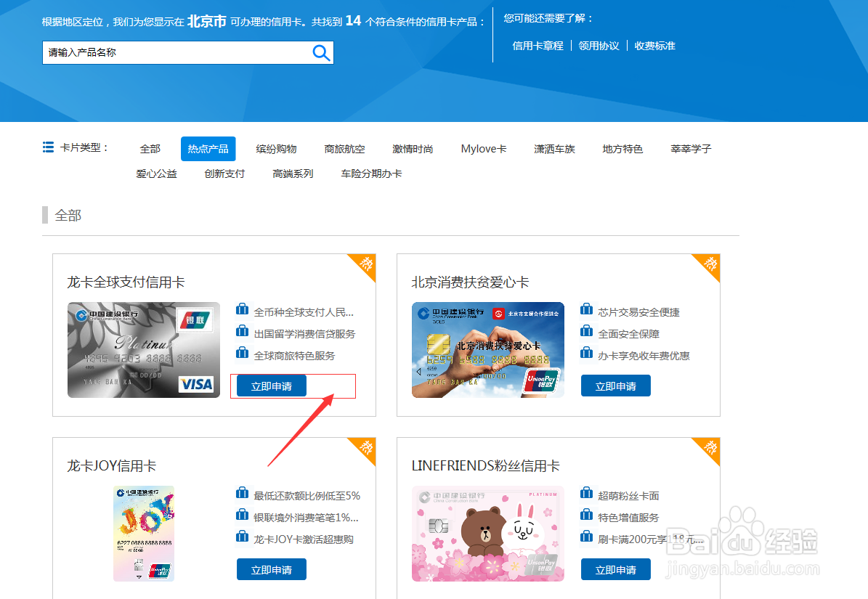Click bag icon beside 芯片交易安全便捷

[x=586, y=309]
